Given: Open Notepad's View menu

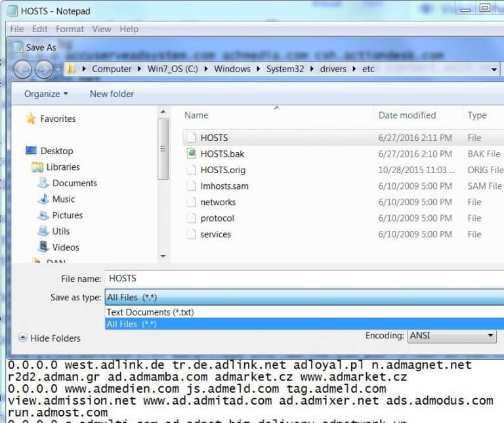Looking at the screenshot, I should pos(102,29).
